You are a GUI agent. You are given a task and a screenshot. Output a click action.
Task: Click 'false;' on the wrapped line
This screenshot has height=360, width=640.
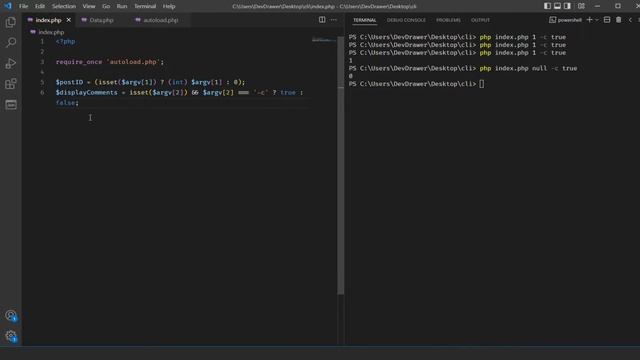click(x=67, y=102)
